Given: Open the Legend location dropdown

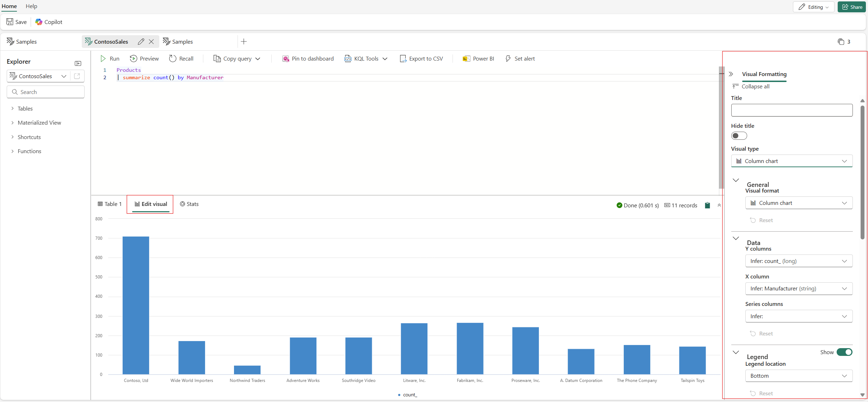Looking at the screenshot, I should tap(799, 376).
